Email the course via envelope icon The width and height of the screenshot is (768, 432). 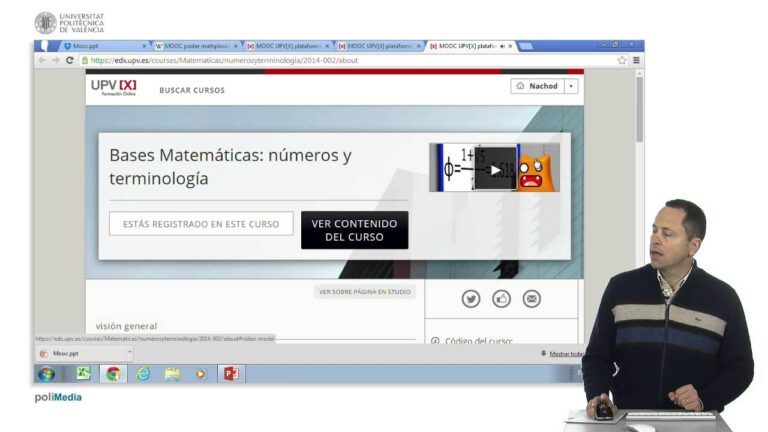(531, 299)
